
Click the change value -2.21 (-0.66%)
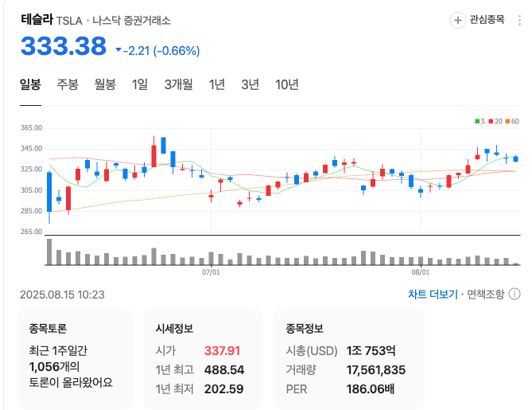161,51
